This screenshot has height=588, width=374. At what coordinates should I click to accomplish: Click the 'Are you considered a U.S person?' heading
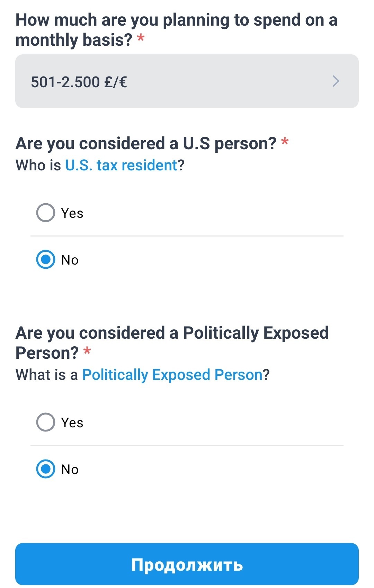pyautogui.click(x=146, y=143)
